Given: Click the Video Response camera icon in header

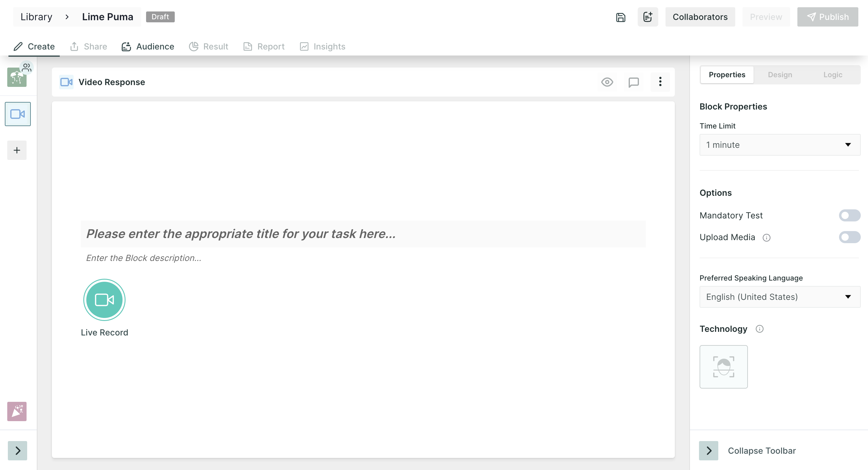Looking at the screenshot, I should [x=66, y=82].
